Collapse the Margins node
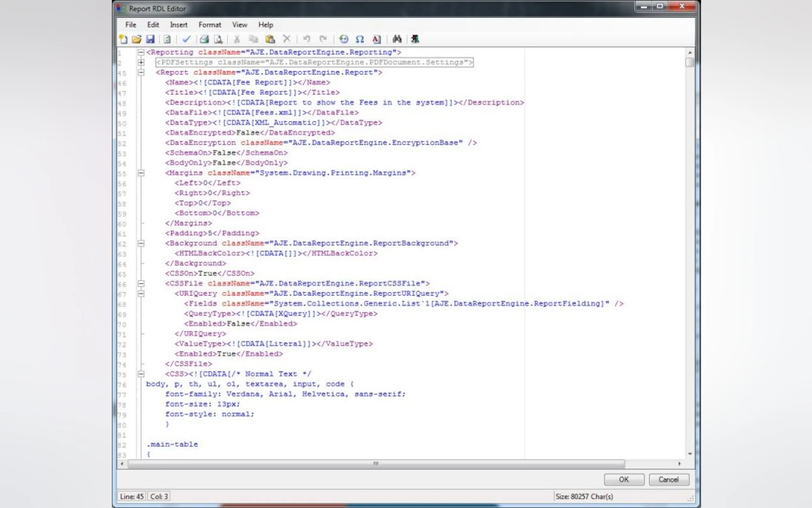The width and height of the screenshot is (812, 508). pos(141,173)
